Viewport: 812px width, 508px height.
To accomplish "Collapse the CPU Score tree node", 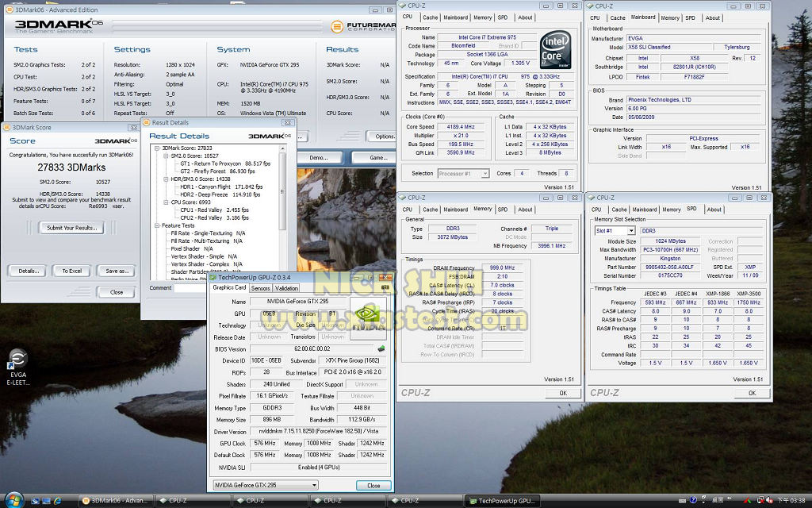I will pyautogui.click(x=164, y=202).
